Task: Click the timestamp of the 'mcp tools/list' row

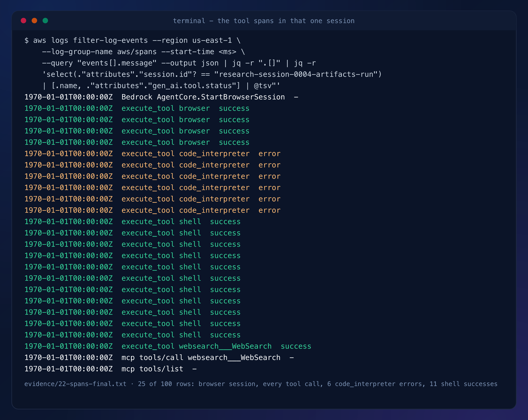Action: [x=69, y=369]
